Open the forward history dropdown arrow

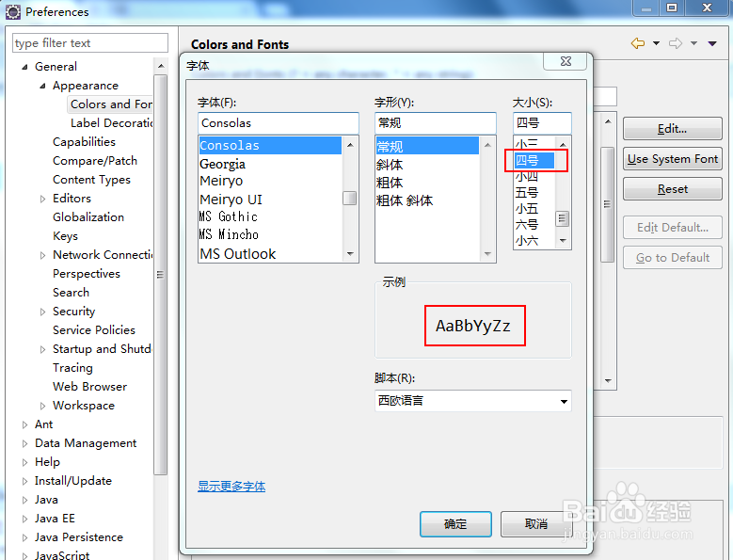pyautogui.click(x=694, y=43)
